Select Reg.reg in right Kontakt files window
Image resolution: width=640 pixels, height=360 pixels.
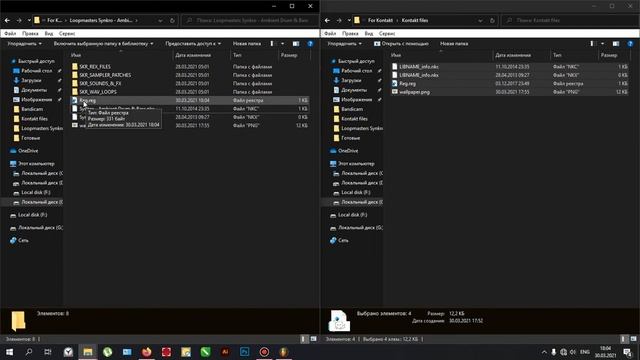(407, 83)
